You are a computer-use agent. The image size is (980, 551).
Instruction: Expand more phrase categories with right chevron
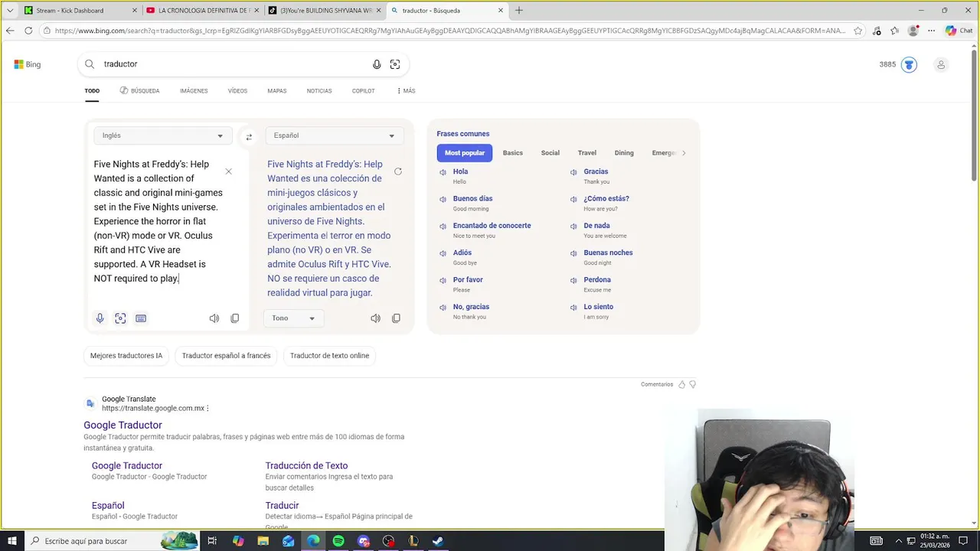click(684, 153)
